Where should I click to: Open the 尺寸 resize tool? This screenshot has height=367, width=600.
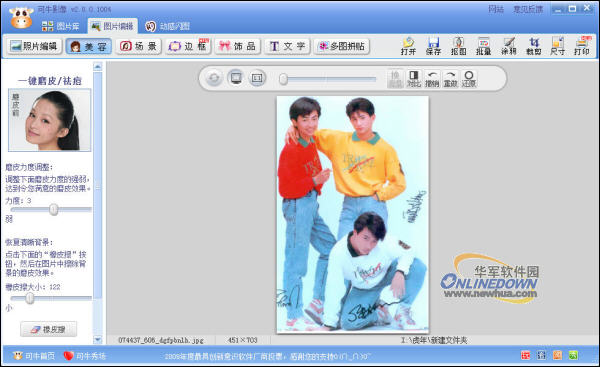pyautogui.click(x=558, y=46)
